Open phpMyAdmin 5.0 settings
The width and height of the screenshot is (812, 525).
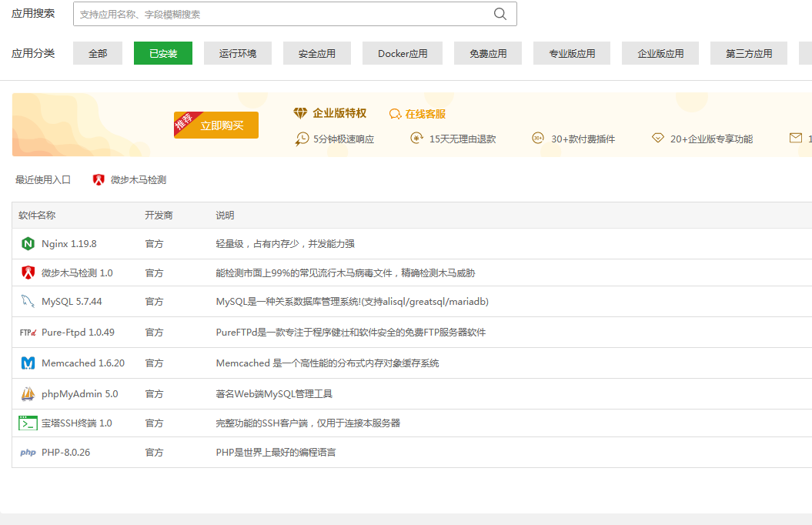[x=80, y=394]
